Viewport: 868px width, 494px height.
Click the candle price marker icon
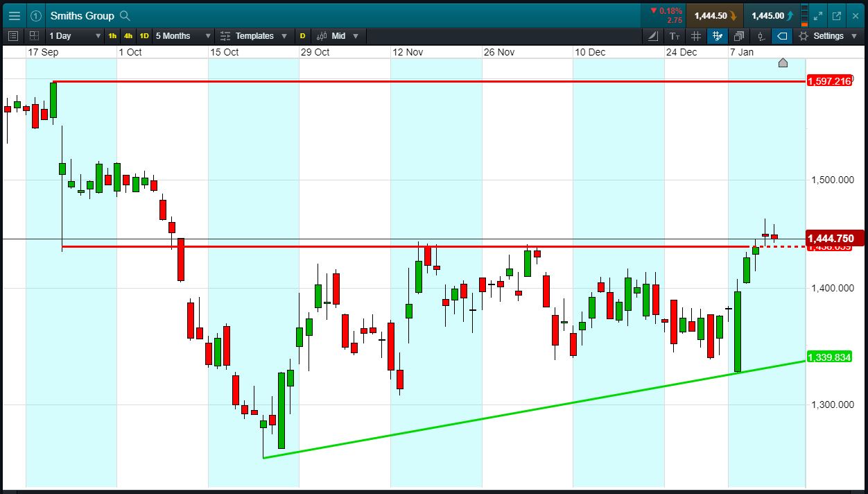click(761, 36)
